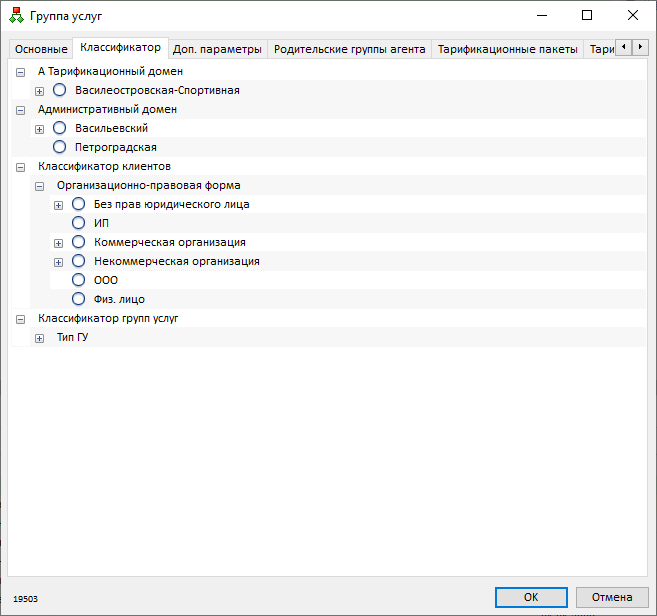Collapse the А Тарификационный домен node
This screenshot has width=657, height=616.
21,72
